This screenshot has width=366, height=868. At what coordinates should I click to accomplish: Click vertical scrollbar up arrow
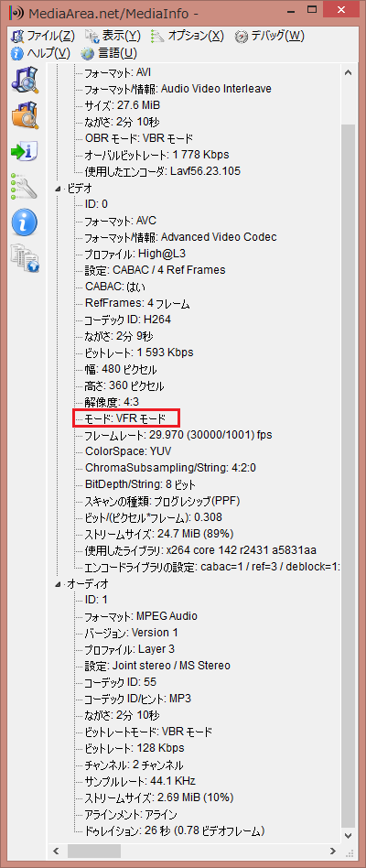(349, 72)
